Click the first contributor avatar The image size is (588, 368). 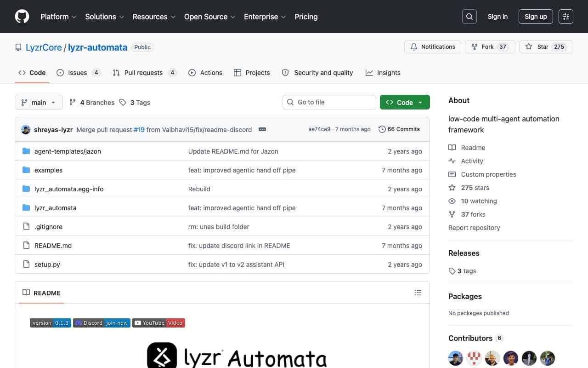456,358
